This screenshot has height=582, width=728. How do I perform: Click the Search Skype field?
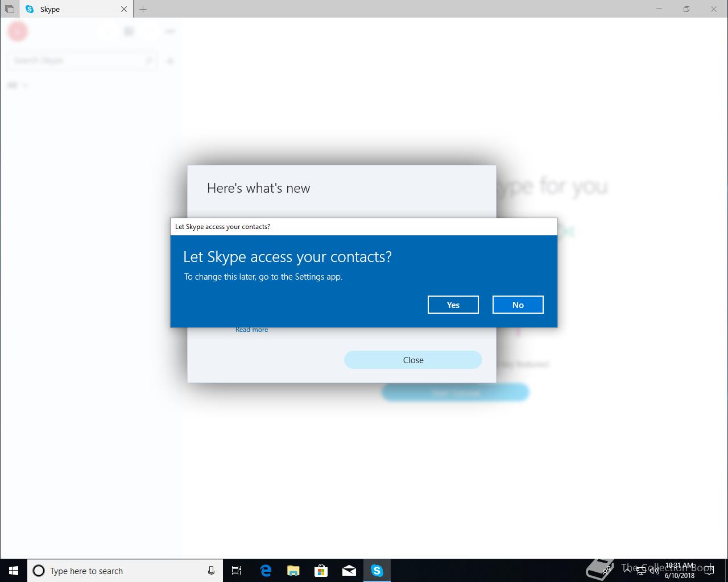pyautogui.click(x=82, y=60)
